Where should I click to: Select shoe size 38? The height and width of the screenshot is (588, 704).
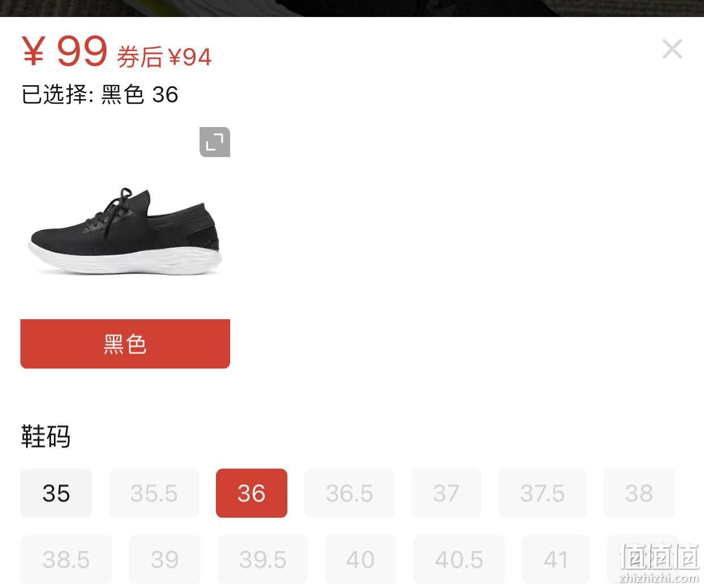coord(639,493)
